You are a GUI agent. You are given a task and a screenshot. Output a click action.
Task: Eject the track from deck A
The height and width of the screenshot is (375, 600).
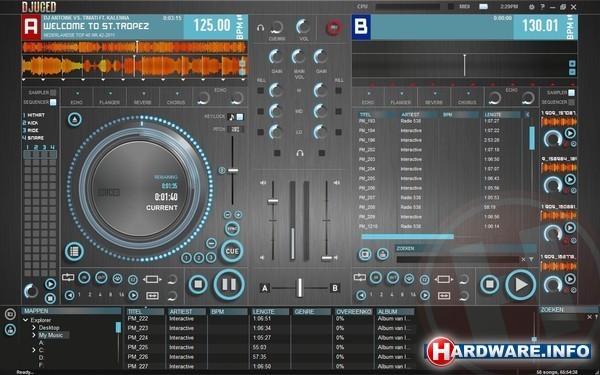(x=75, y=120)
